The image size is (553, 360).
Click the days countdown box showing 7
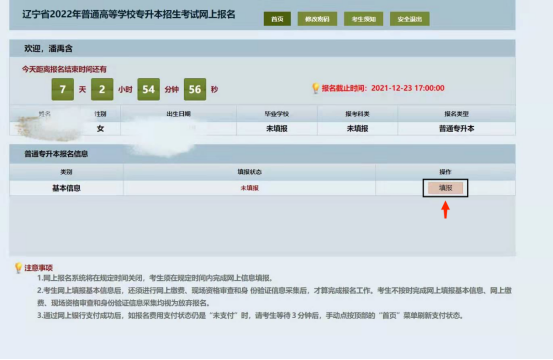[63, 89]
